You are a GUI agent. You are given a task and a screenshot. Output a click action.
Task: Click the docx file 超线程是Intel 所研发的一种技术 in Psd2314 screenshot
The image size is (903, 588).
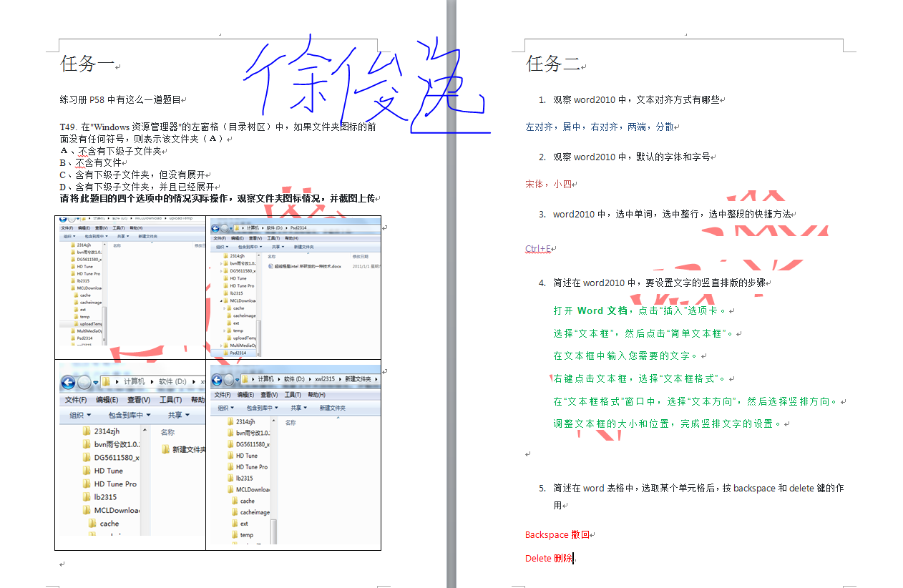(x=308, y=266)
